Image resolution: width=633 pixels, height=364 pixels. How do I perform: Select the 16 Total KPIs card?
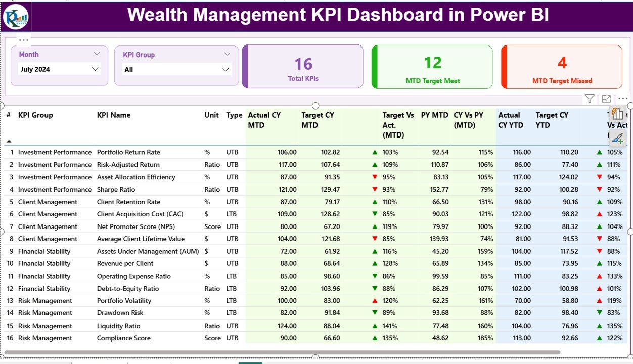(302, 66)
